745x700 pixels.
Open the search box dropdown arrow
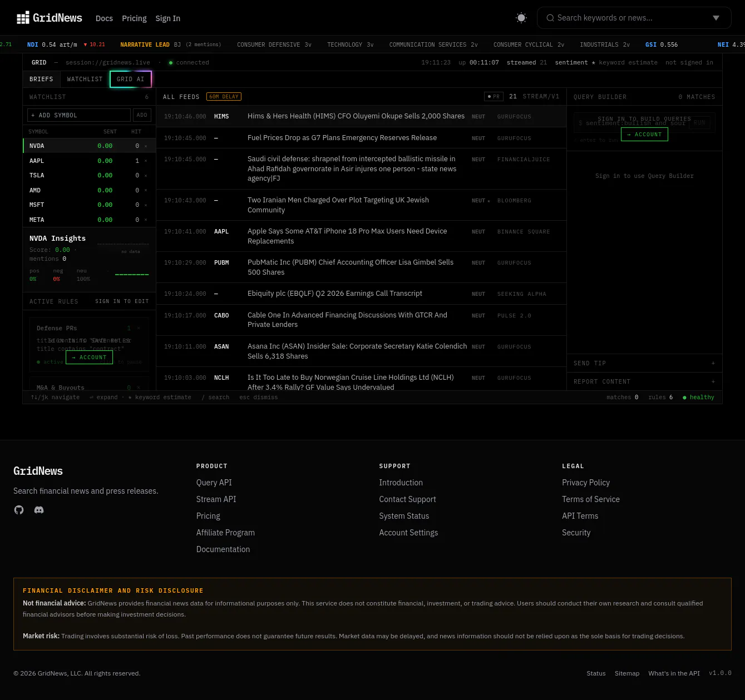coord(716,18)
